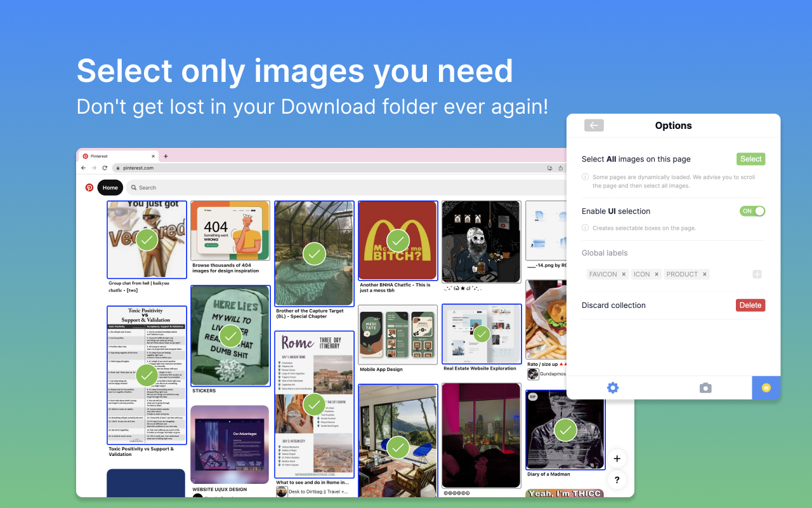
Task: Go back in the browser
Action: 83,168
